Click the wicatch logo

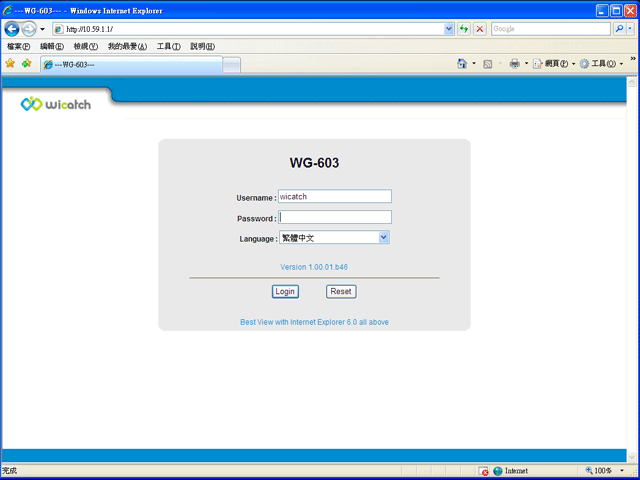pos(56,104)
